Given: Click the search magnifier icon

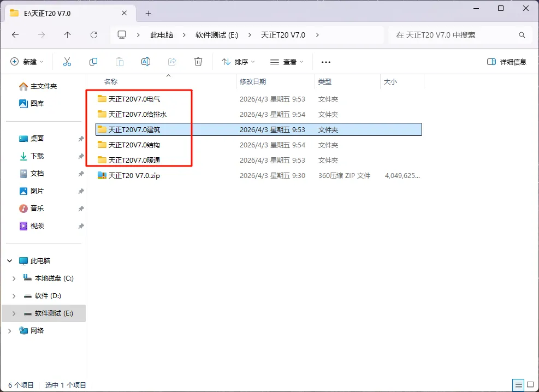Looking at the screenshot, I should pyautogui.click(x=522, y=35).
